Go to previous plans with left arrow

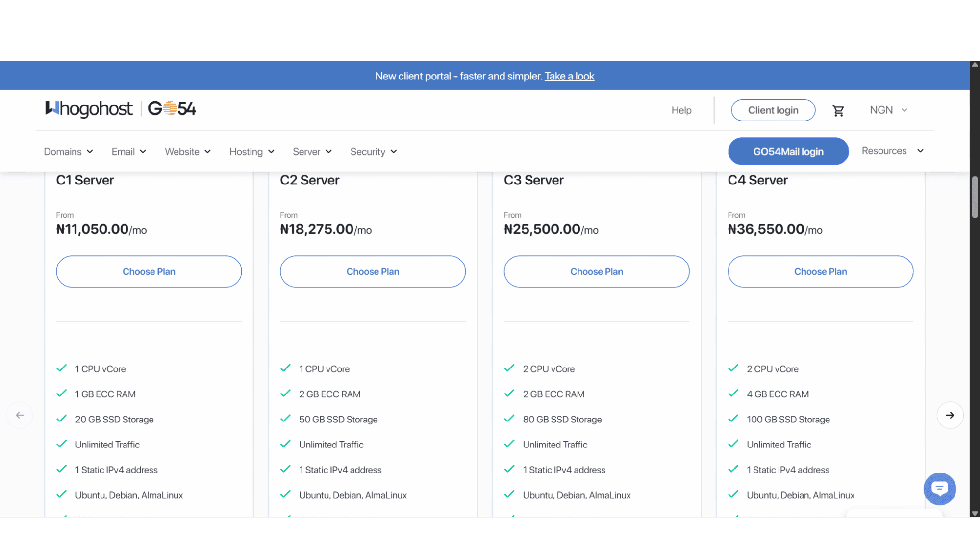(20, 415)
